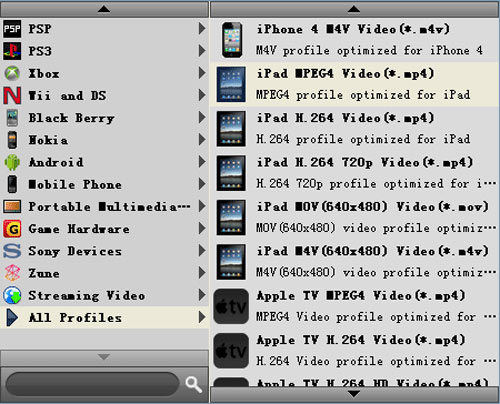Open the Game Hardware category
Screen dimensions: 500x404
click(104, 229)
